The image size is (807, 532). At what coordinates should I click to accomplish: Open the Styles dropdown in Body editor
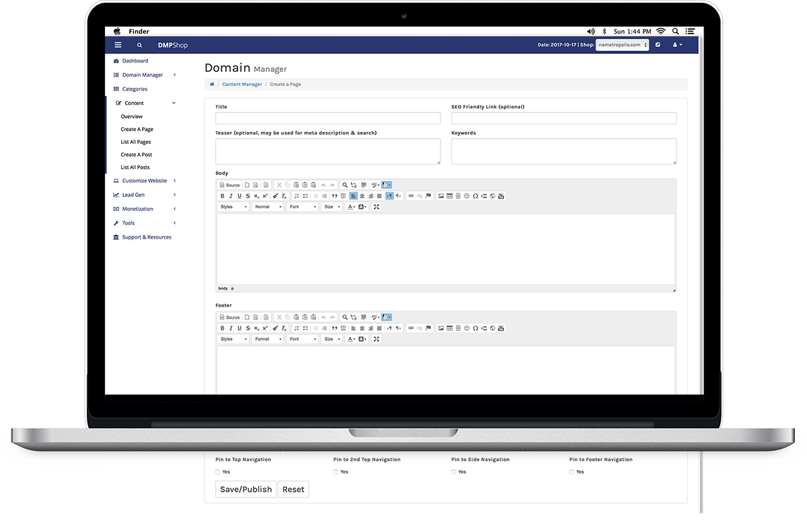coord(233,207)
